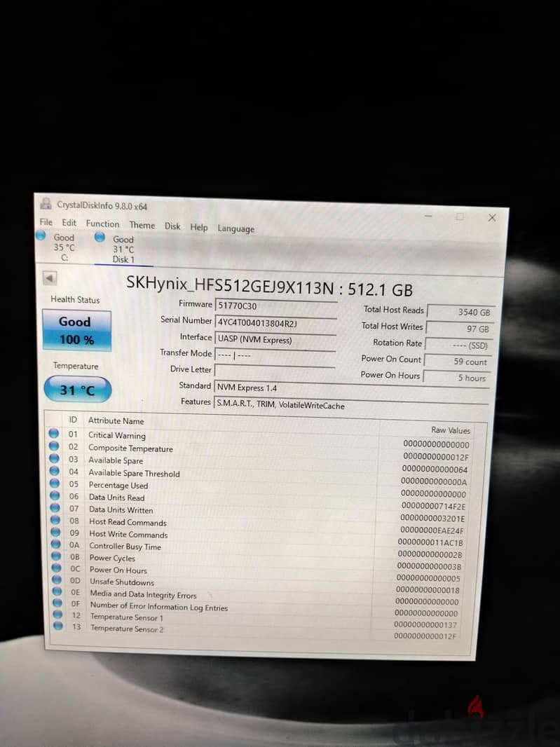
Task: Click Power On Count value 59 count
Action: (x=457, y=362)
